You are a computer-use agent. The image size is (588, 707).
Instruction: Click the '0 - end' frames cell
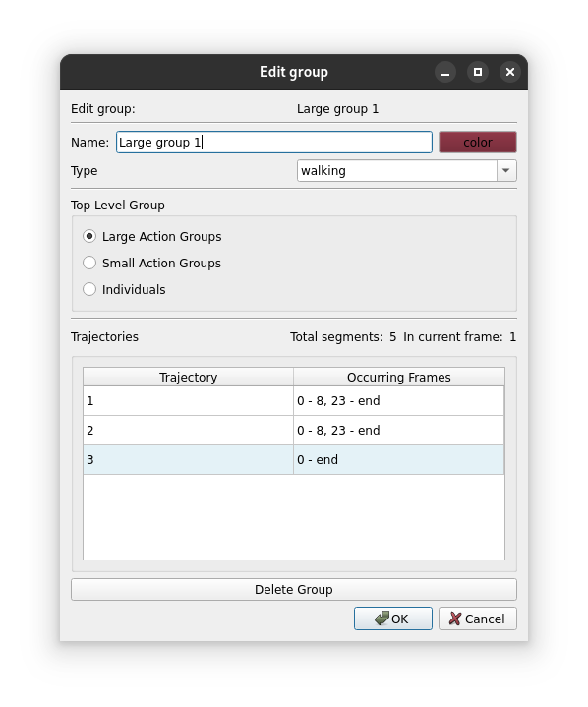[398, 459]
